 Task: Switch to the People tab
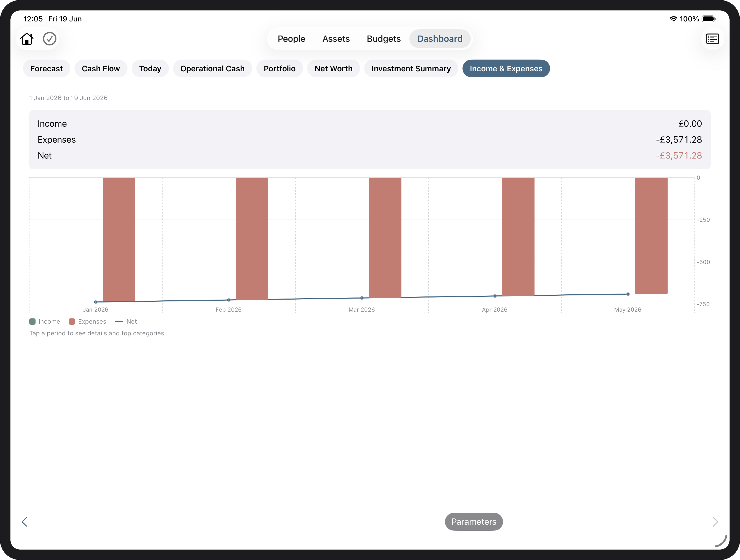click(x=291, y=39)
